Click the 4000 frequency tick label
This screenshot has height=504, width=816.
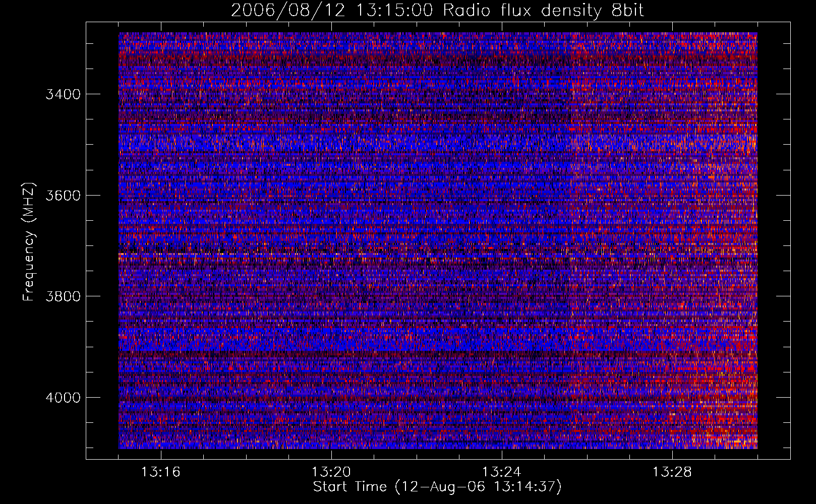tap(63, 397)
